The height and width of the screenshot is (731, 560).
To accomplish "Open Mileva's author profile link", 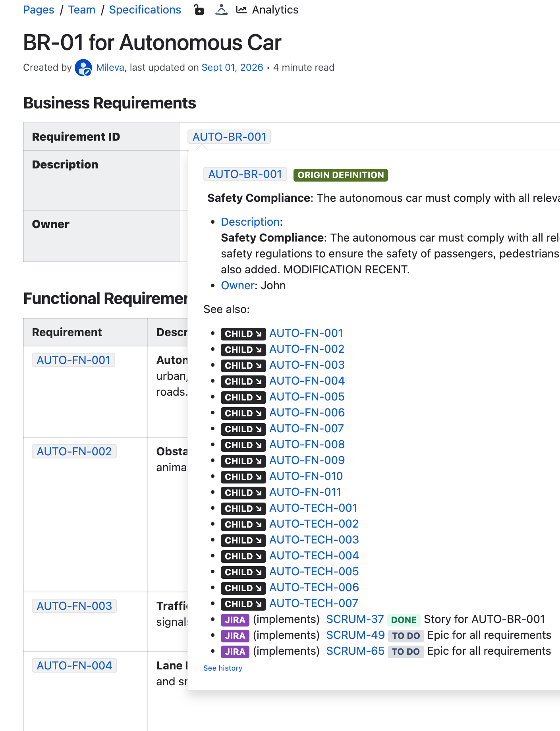I will click(110, 68).
